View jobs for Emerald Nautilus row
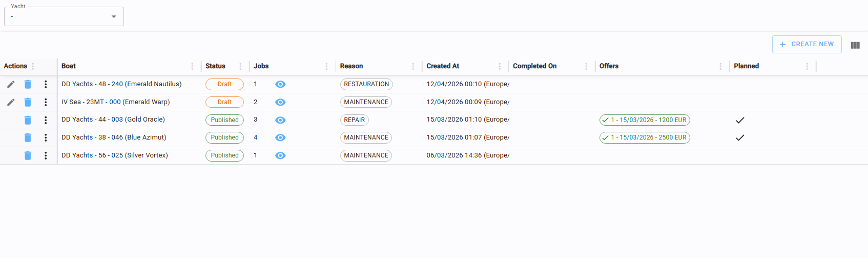This screenshot has width=868, height=258. (280, 84)
